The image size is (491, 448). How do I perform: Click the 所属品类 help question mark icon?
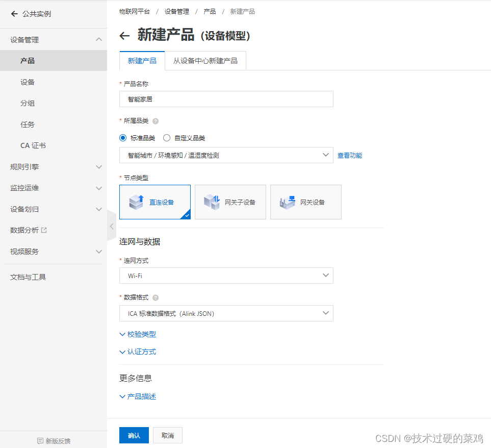156,121
